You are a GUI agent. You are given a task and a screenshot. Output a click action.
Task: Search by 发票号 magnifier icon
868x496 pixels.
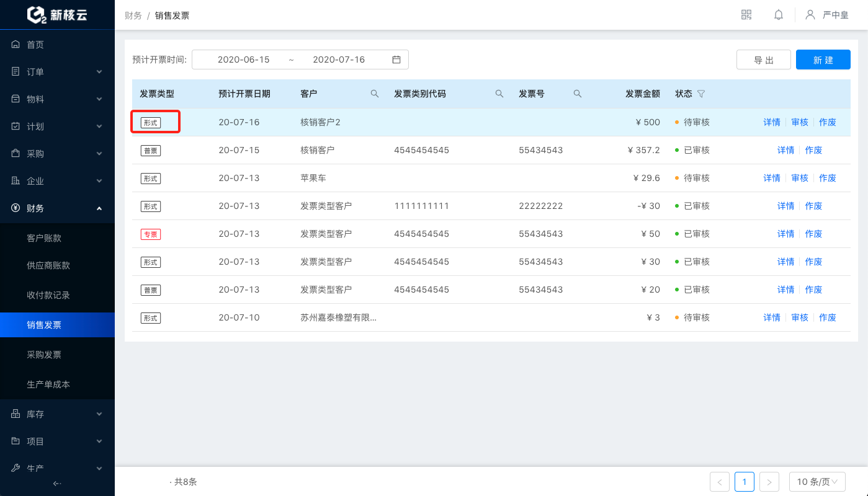coord(578,94)
